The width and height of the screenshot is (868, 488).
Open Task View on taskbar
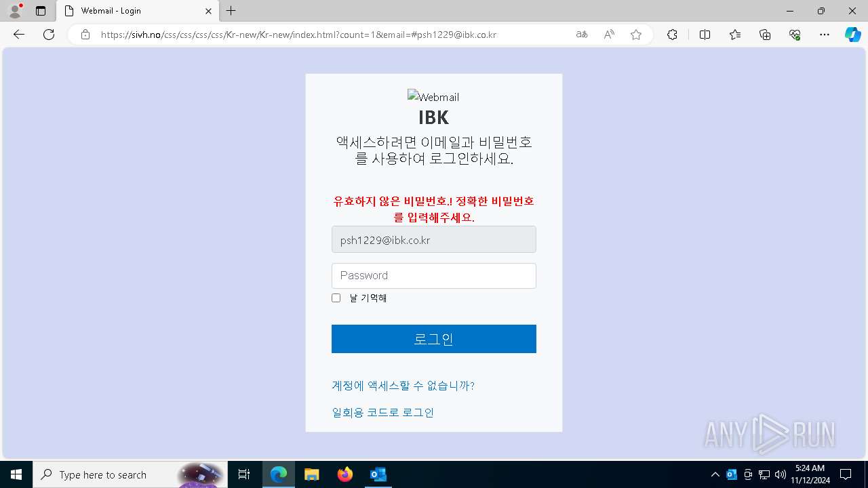(x=245, y=474)
